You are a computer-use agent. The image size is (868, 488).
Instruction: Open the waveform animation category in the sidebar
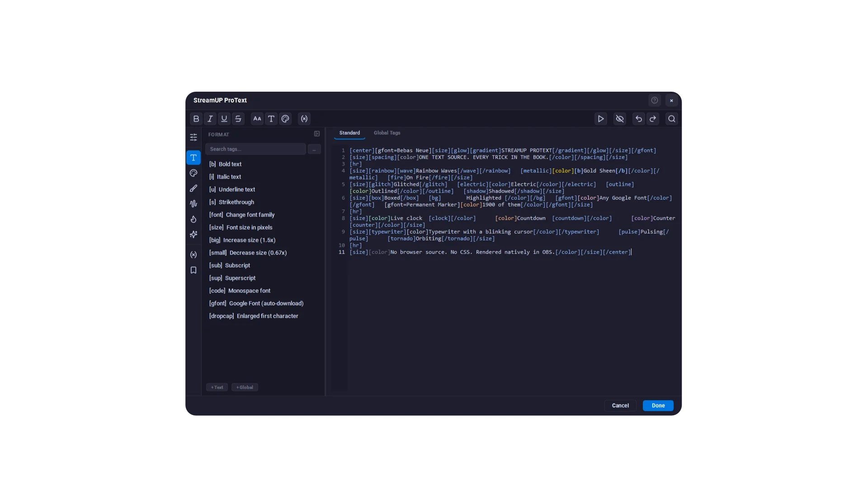(193, 204)
